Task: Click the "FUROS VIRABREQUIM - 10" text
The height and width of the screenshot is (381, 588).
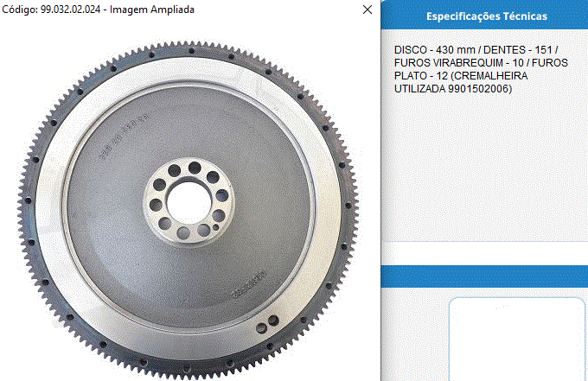Action: tap(460, 64)
